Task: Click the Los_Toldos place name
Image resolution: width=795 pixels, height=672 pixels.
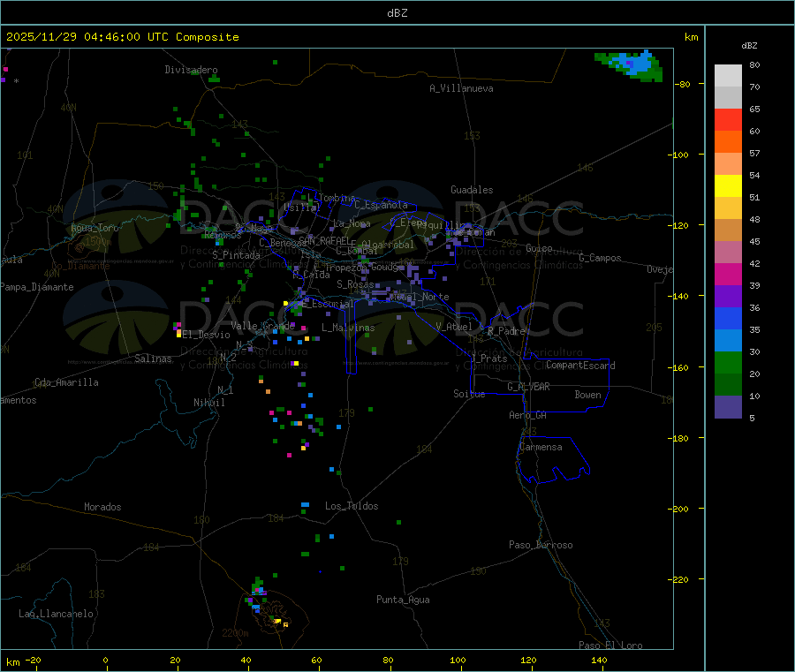Action: pos(352,506)
